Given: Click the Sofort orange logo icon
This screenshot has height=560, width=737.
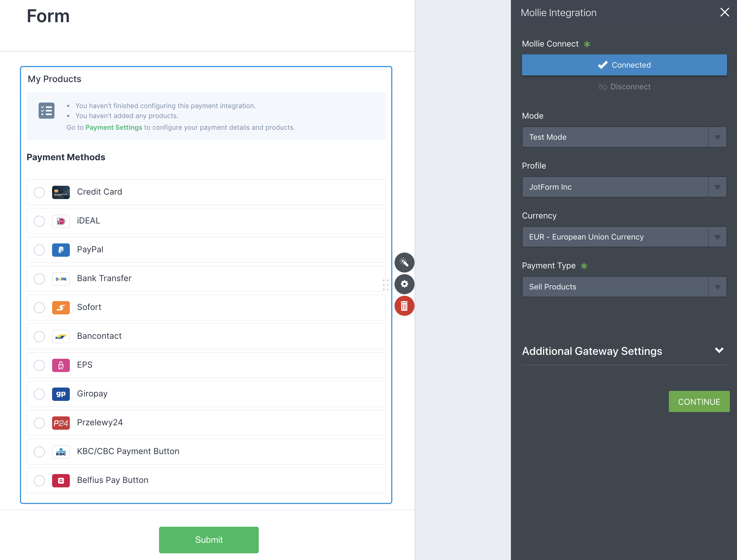Looking at the screenshot, I should point(61,307).
